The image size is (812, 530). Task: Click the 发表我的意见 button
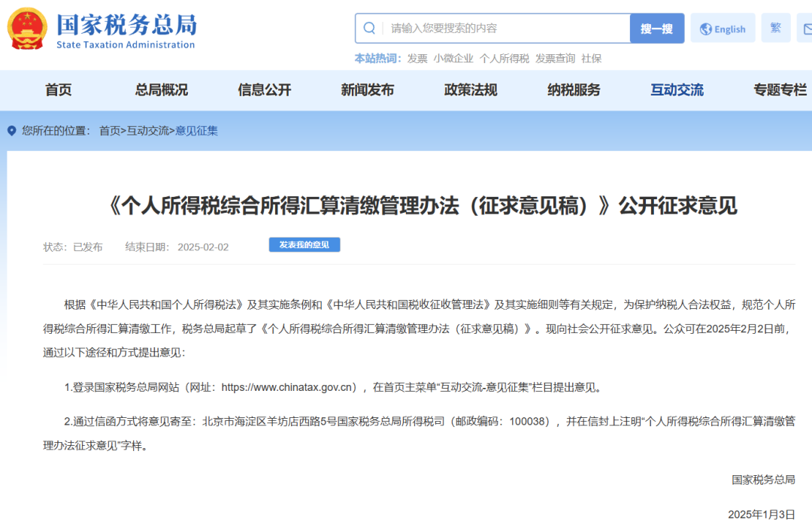click(x=304, y=245)
